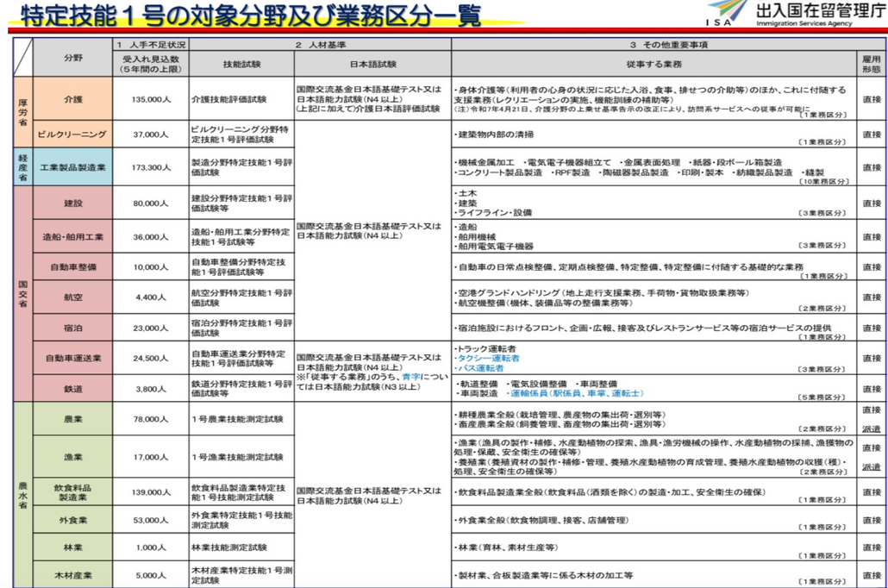Click the 10,000人 value

click(x=151, y=266)
